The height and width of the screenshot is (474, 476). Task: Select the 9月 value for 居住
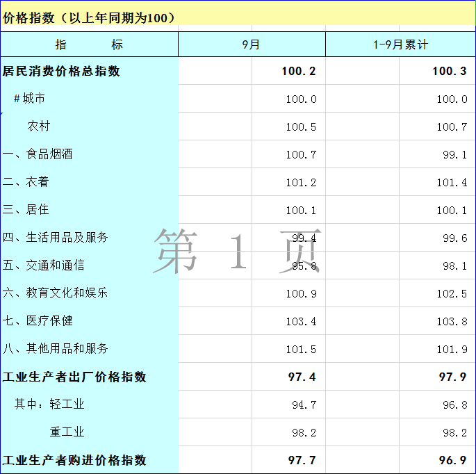(301, 210)
